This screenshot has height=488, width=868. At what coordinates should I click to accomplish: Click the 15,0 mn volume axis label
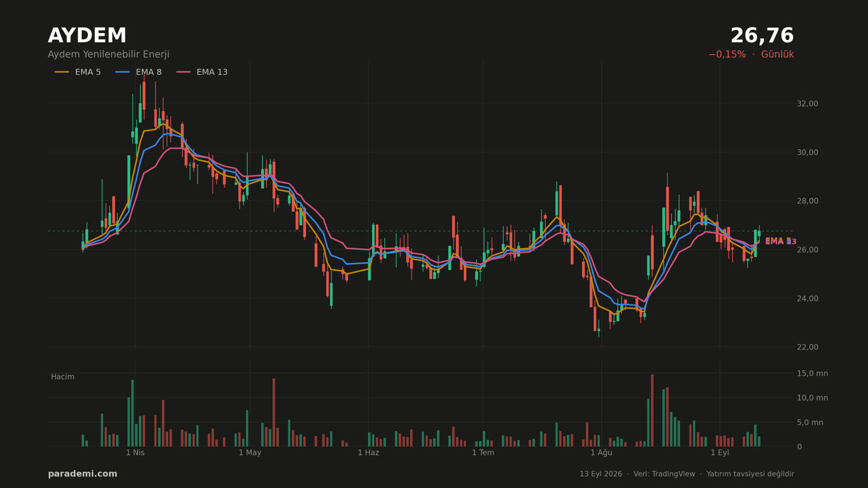[x=812, y=374]
